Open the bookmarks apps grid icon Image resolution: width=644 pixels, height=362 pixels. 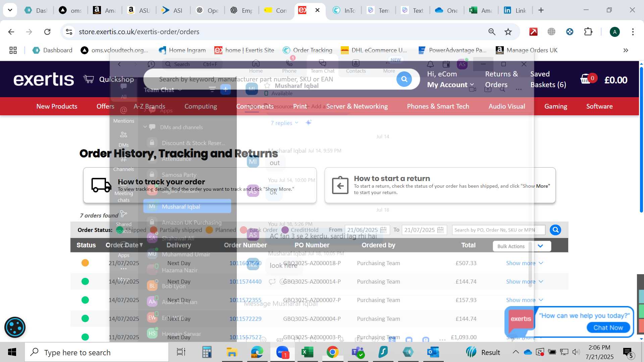(13, 50)
